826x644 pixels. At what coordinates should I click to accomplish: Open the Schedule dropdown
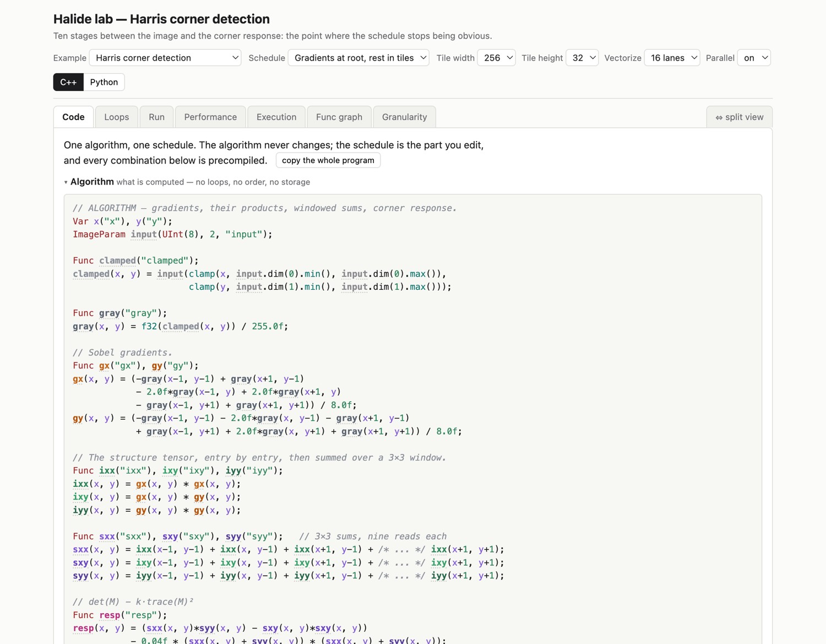pyautogui.click(x=358, y=58)
